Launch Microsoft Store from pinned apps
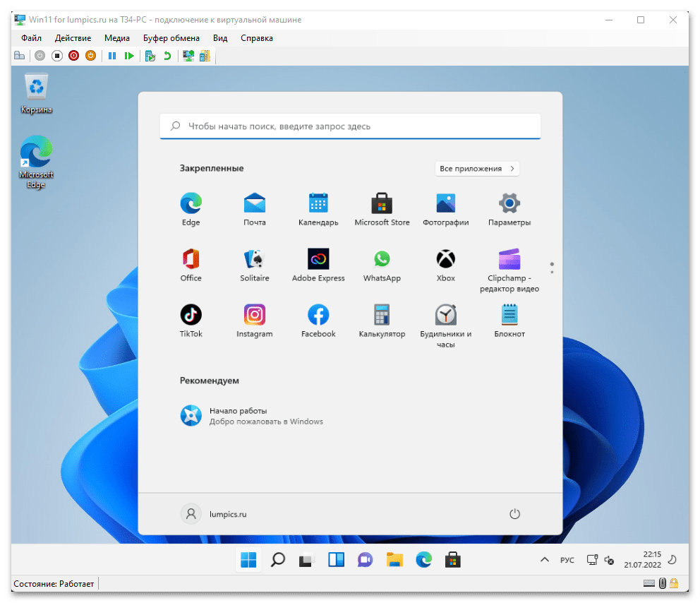Viewport: 700px width, 603px height. (x=382, y=210)
